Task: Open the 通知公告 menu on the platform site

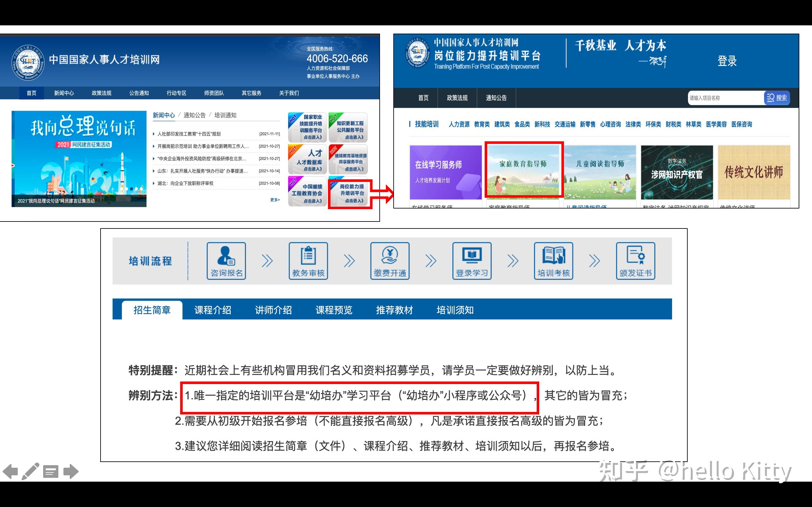Action: (x=496, y=98)
